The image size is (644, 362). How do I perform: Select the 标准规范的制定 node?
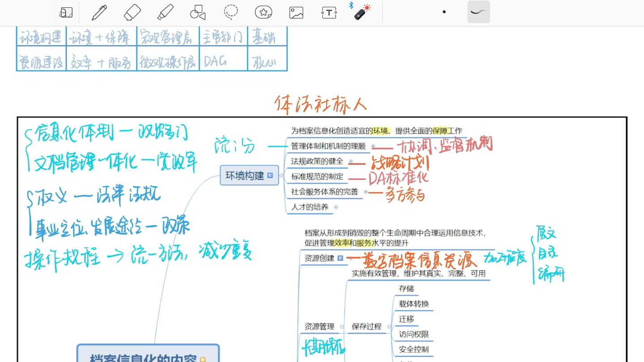click(x=317, y=177)
